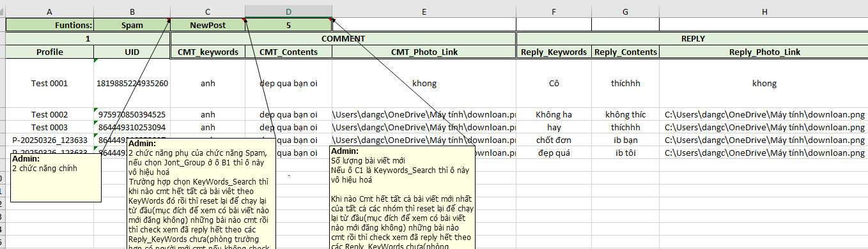Click the 'chốt đơn' reply keyword cell

[554, 140]
